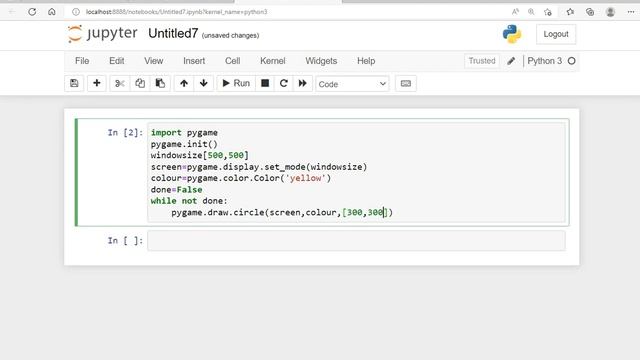Move selected cell down arrow

(x=204, y=83)
